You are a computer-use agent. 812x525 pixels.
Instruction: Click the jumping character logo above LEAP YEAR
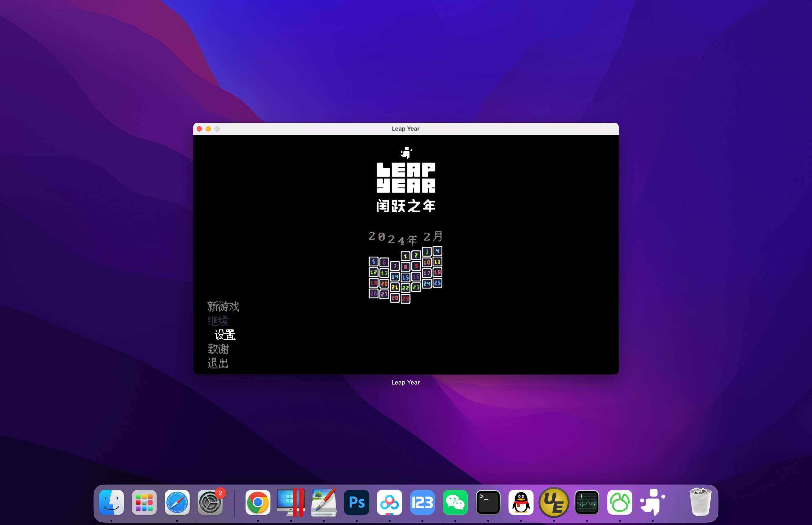(x=406, y=153)
